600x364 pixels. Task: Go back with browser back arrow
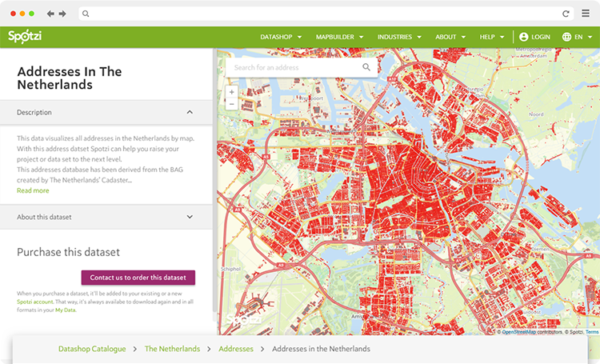coord(50,14)
